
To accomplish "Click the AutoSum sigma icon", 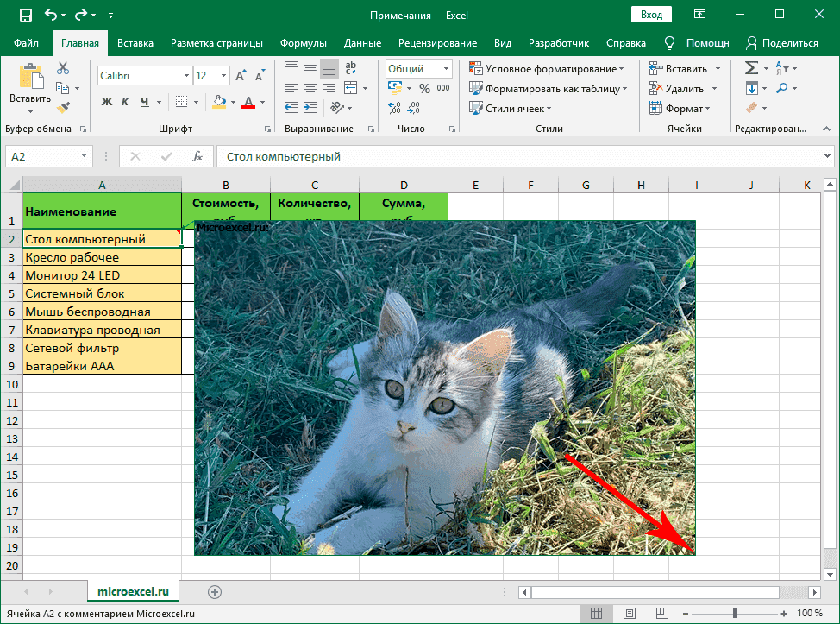I will [751, 68].
